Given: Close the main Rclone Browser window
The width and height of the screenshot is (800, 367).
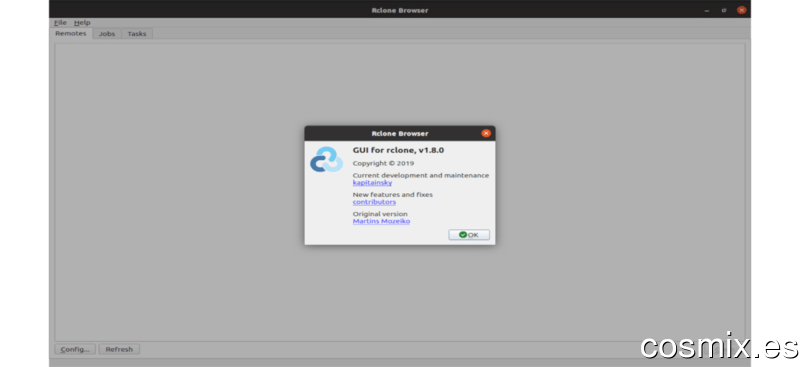Looking at the screenshot, I should (x=741, y=10).
